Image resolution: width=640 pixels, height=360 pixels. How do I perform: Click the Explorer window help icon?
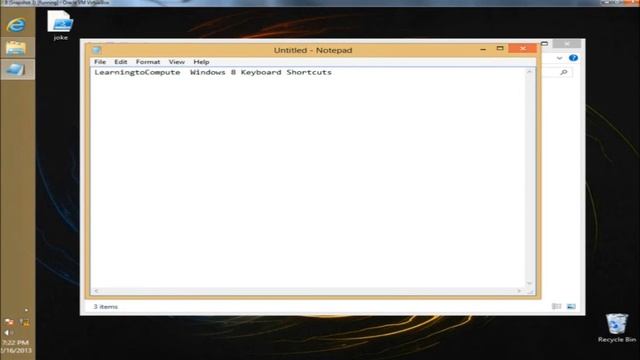573,58
